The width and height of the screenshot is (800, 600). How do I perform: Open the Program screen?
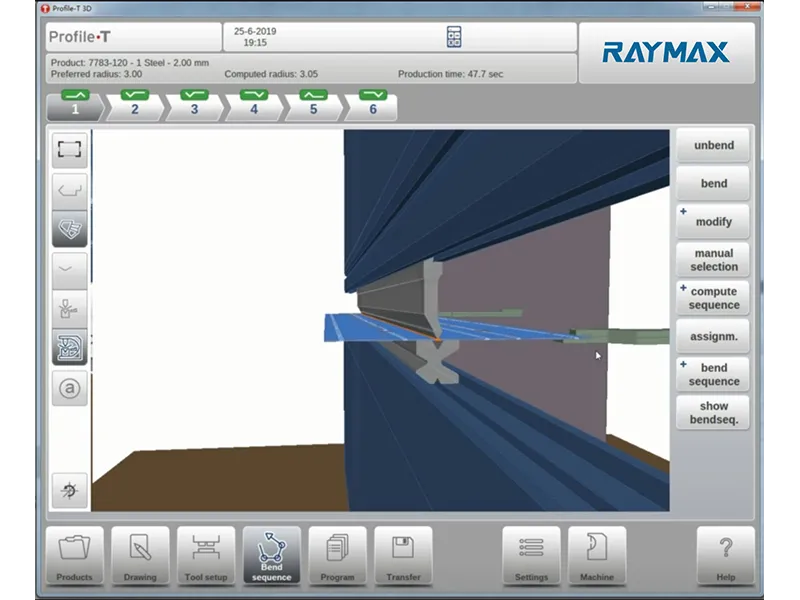[x=338, y=555]
